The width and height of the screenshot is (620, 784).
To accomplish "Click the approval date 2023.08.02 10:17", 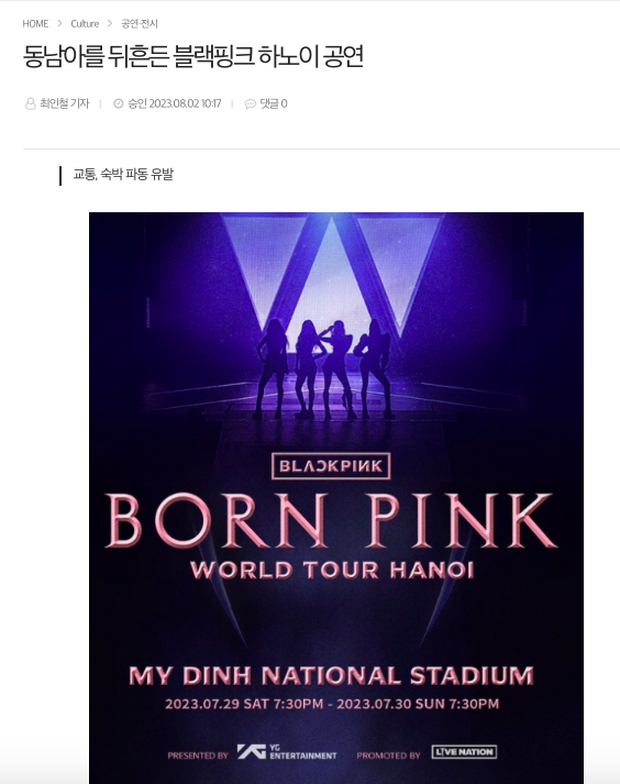I will 174,104.
